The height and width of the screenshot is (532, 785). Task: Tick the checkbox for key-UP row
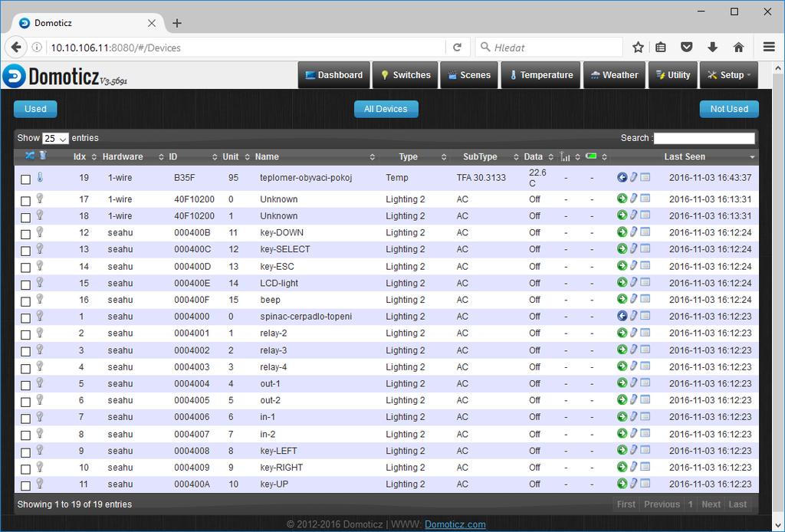tap(25, 485)
